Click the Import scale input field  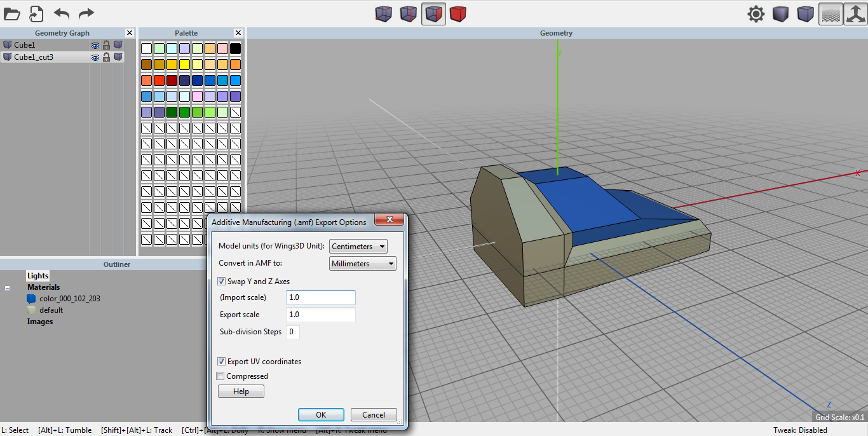(321, 297)
